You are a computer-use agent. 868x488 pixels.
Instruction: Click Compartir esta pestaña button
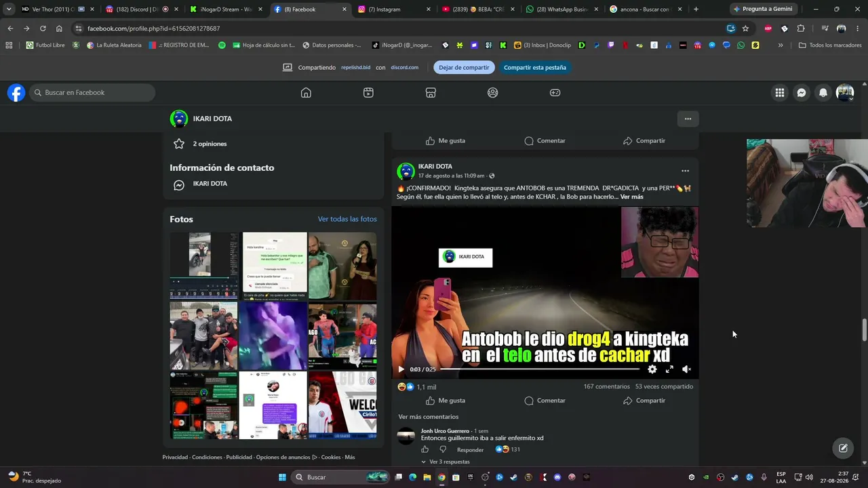click(x=535, y=68)
